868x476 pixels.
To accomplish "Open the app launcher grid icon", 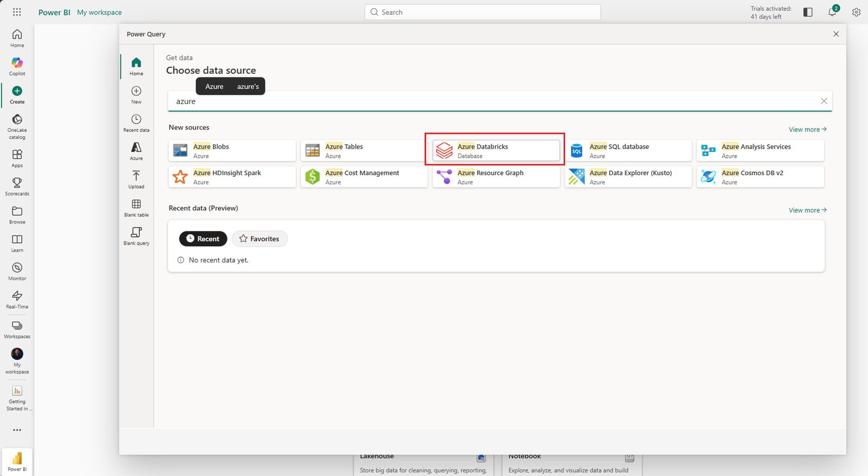I will pyautogui.click(x=17, y=12).
